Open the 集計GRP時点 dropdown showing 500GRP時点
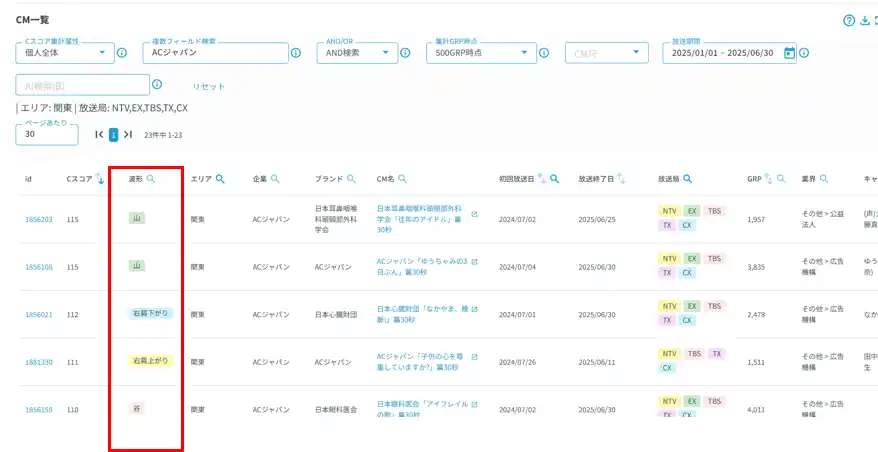 [x=481, y=53]
